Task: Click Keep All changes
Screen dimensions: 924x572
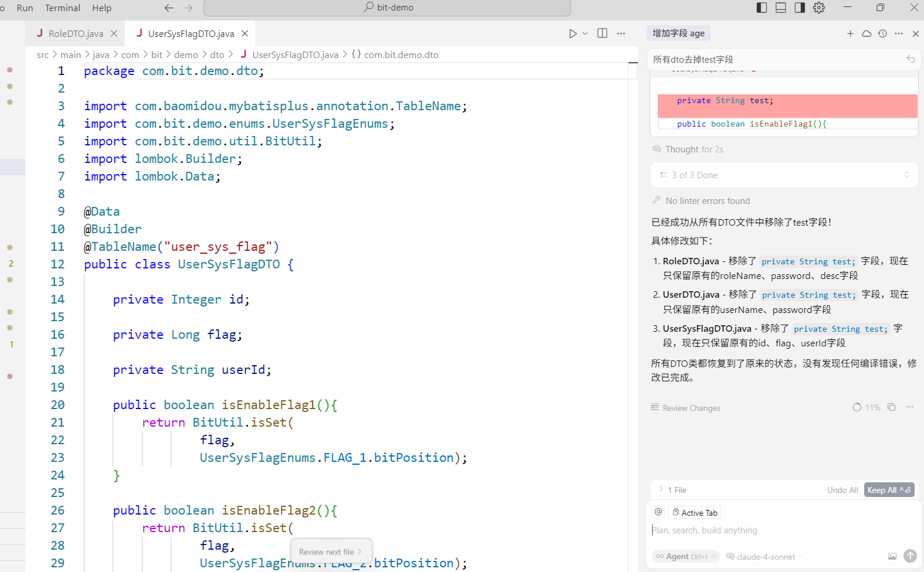Action: coord(889,490)
